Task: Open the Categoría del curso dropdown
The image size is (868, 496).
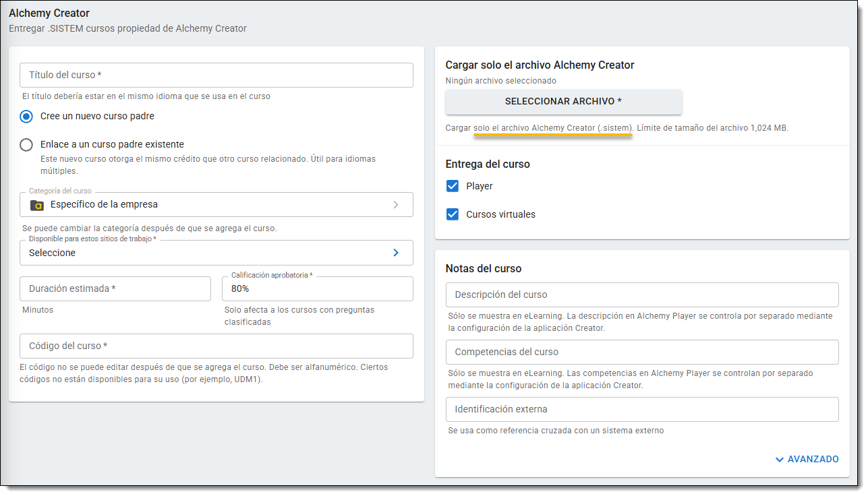Action: tap(216, 205)
